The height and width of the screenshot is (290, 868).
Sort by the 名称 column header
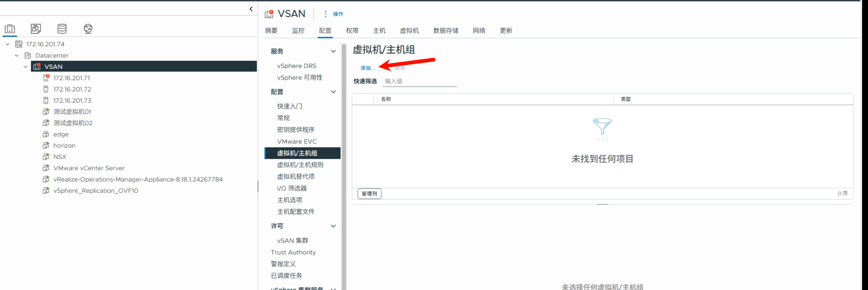386,99
